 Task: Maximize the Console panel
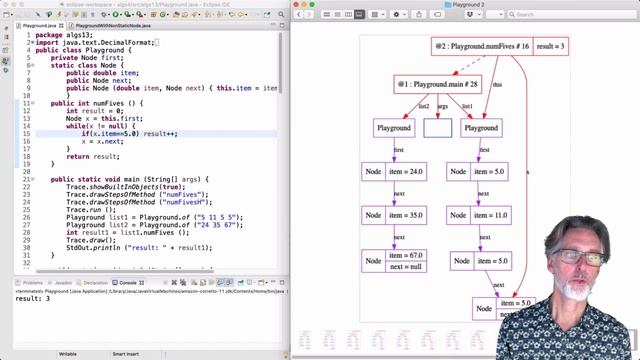point(282,282)
